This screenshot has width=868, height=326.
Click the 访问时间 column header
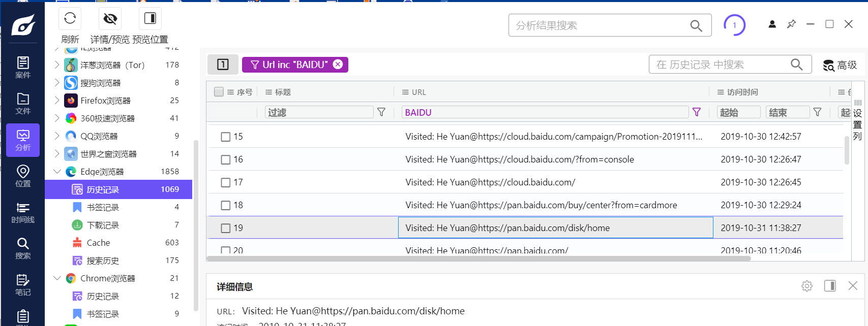(x=742, y=92)
